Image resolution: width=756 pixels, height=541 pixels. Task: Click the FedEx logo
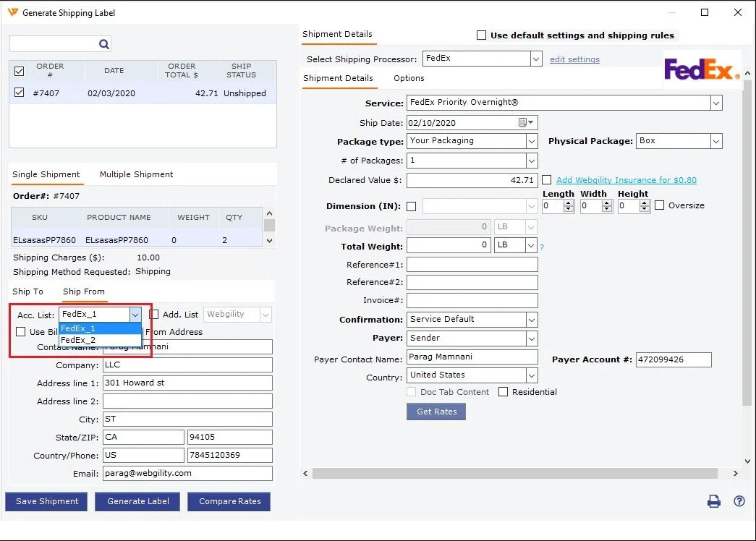702,69
